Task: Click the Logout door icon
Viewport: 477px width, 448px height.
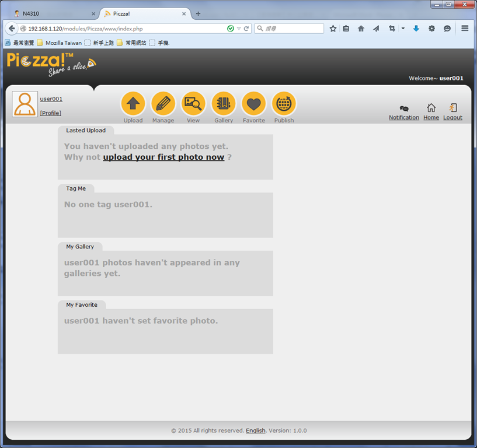Action: pyautogui.click(x=452, y=107)
